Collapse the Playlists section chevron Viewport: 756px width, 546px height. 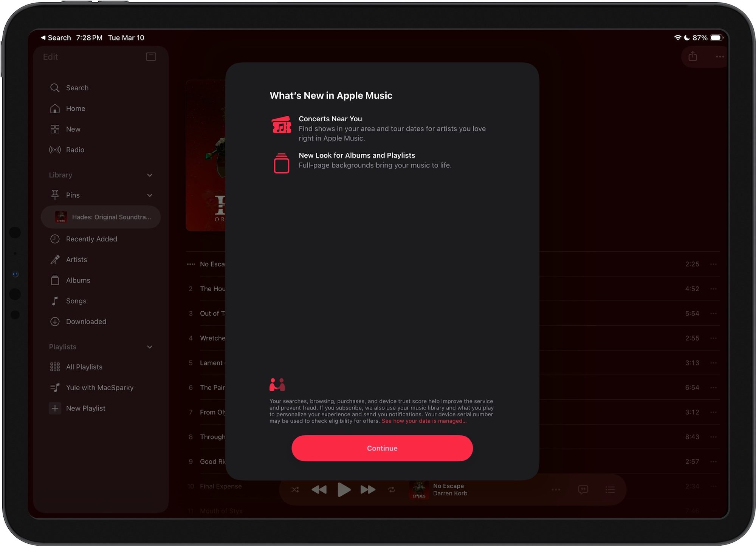tap(150, 346)
